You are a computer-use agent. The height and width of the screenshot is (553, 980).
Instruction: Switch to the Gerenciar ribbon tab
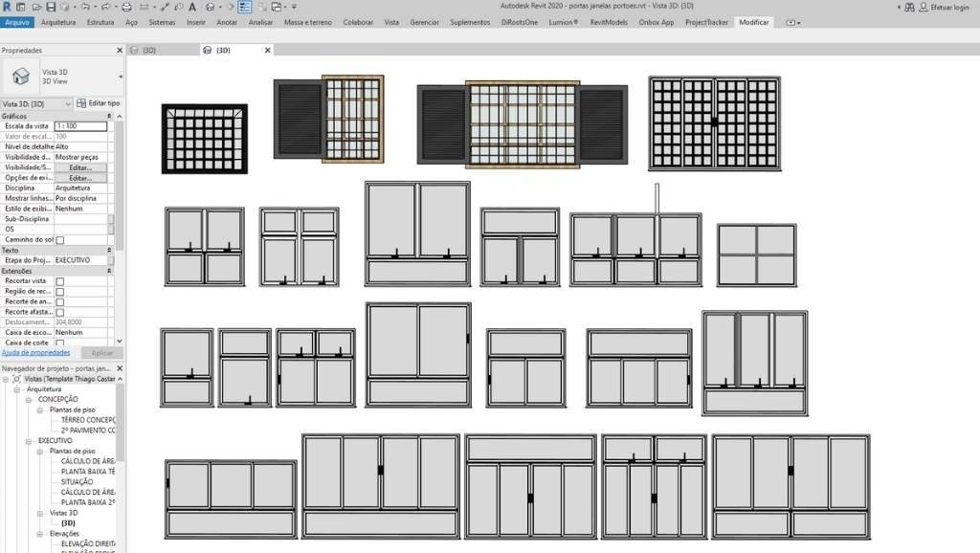[x=425, y=21]
